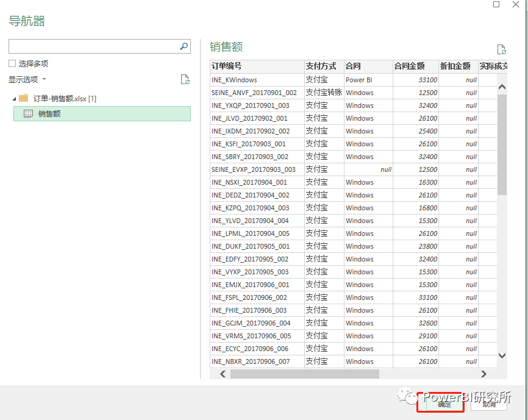The width and height of the screenshot is (528, 420).
Task: Click the INE_VYXP_20170905_003 cell
Action: 257,272
